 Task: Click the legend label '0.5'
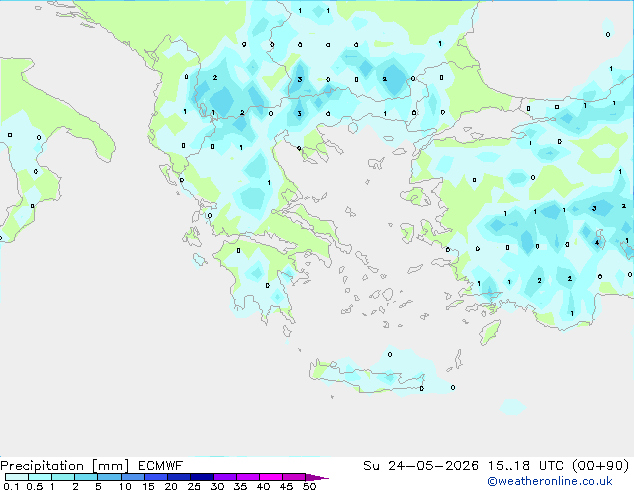pyautogui.click(x=35, y=486)
